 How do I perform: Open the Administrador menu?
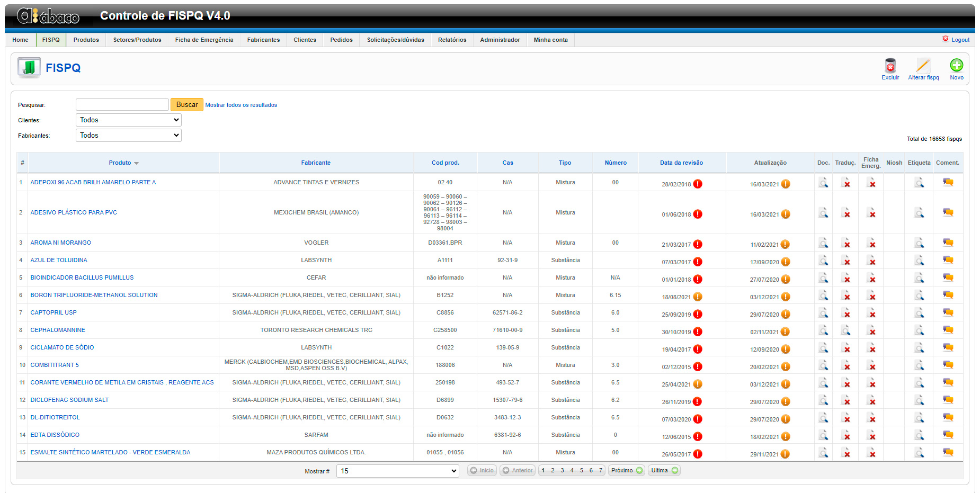(500, 40)
